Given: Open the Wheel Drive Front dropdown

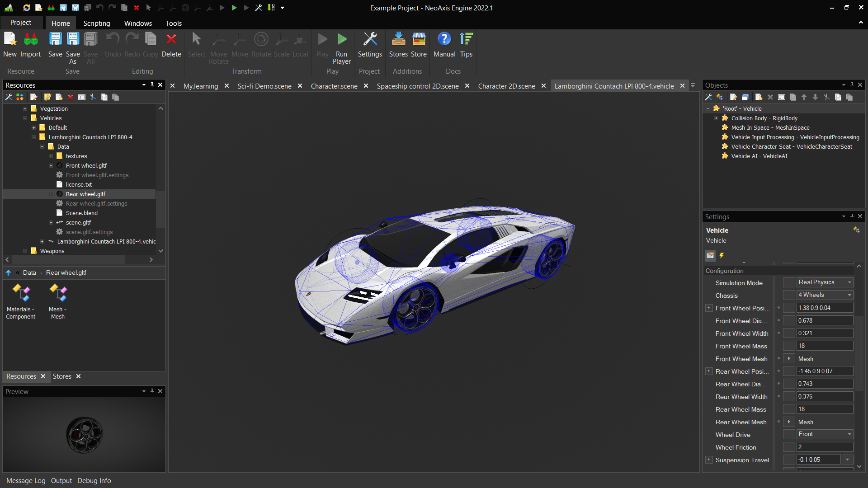Looking at the screenshot, I should click(x=825, y=434).
